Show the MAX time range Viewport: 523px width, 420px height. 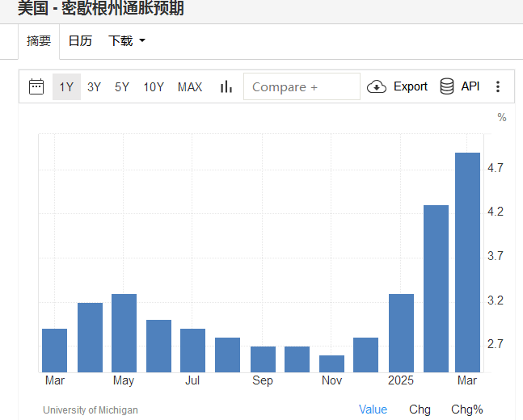tap(190, 86)
